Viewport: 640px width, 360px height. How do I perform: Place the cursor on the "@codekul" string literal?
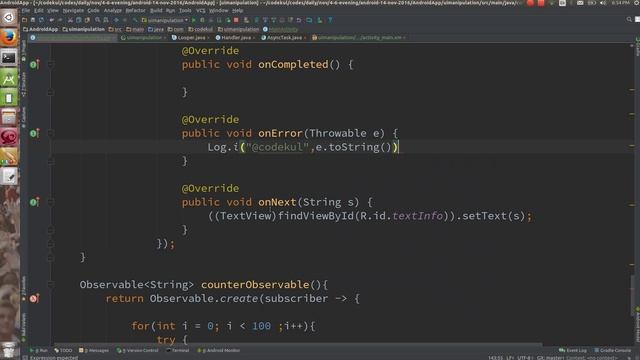(x=277, y=147)
